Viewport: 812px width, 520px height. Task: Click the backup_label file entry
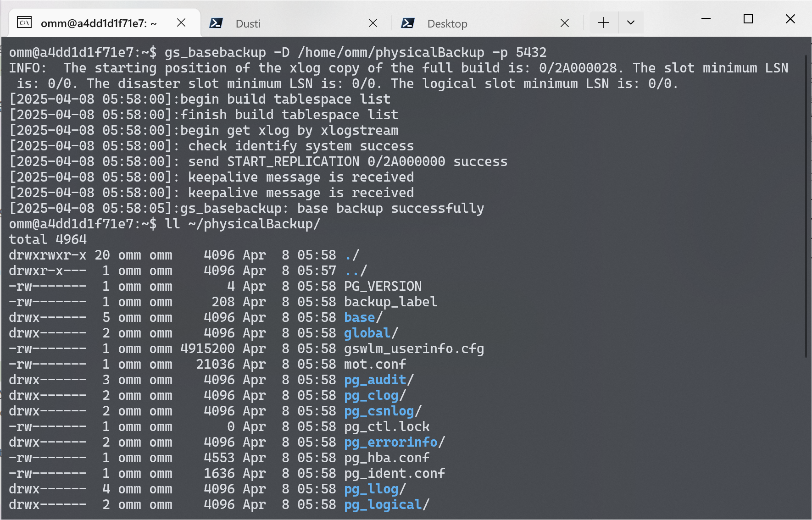pos(390,302)
